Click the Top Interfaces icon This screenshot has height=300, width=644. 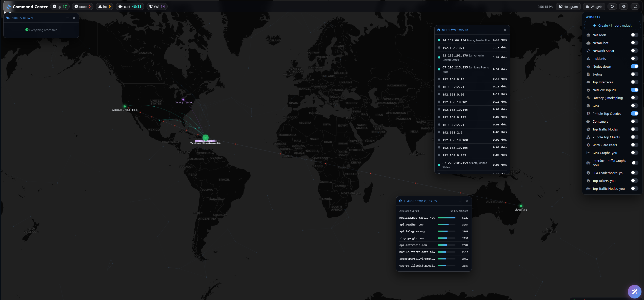point(588,82)
